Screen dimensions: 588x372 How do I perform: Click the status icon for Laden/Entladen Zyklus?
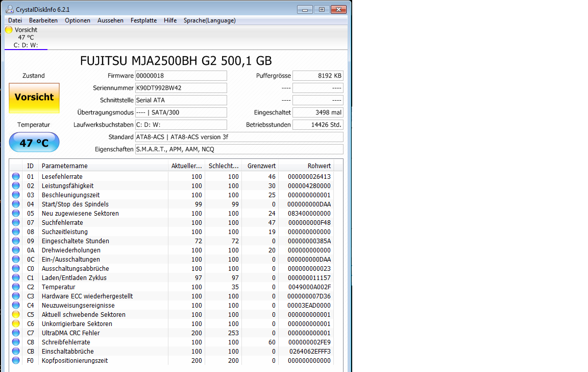pyautogui.click(x=16, y=277)
